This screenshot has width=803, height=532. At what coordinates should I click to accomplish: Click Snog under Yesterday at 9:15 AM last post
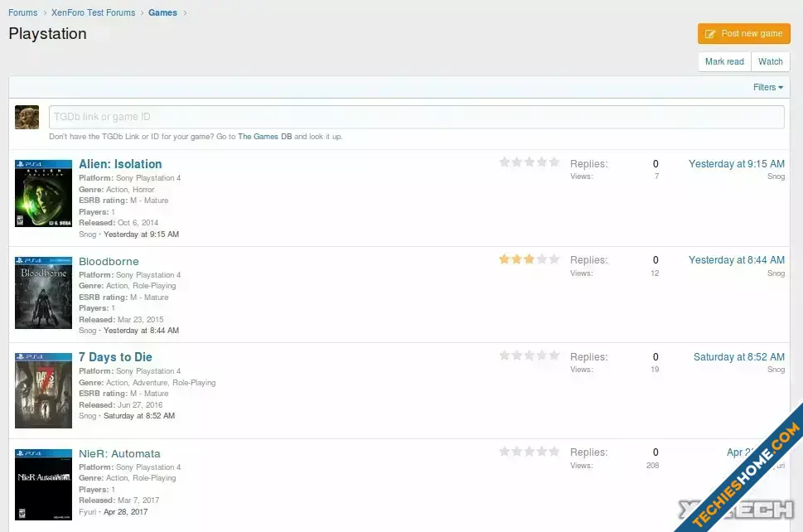coord(776,177)
